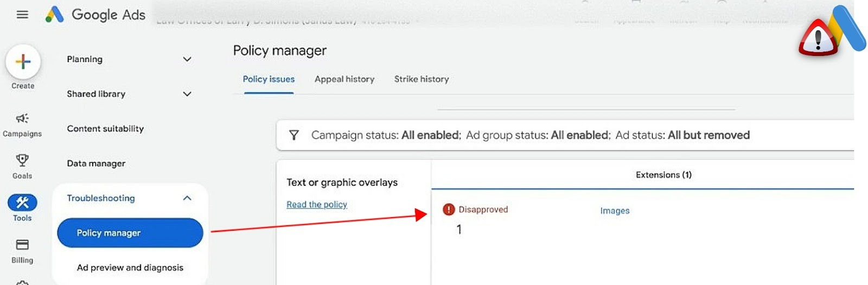Select Ad preview and diagnosis

(130, 268)
